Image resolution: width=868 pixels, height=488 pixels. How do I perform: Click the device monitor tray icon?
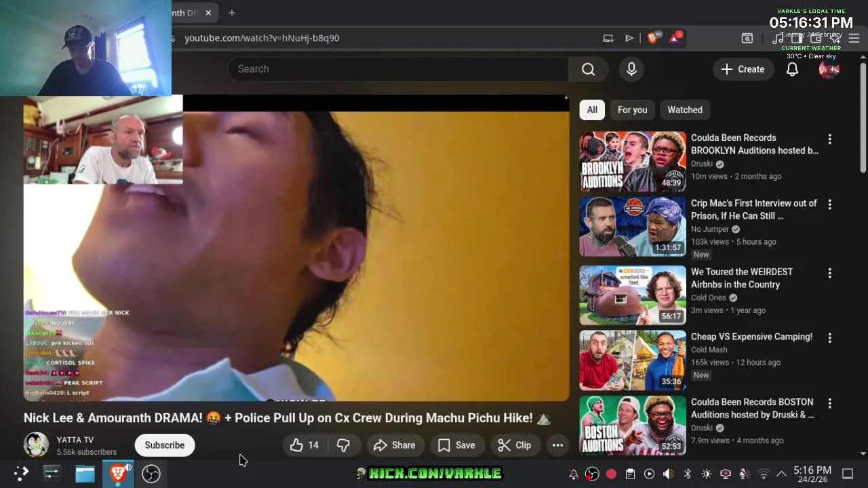pos(726,474)
